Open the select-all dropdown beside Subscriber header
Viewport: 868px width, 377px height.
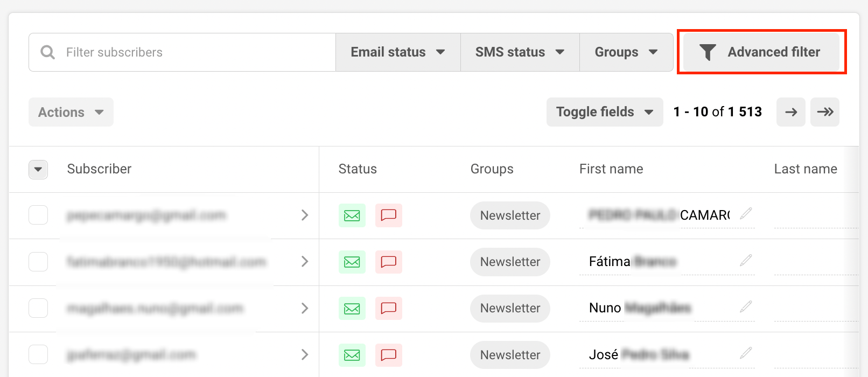tap(38, 169)
